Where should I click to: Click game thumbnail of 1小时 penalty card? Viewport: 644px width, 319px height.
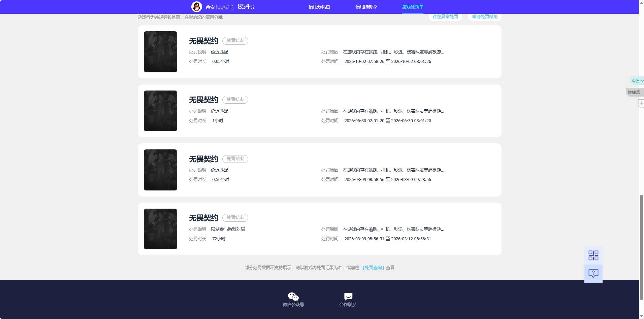coord(160,111)
